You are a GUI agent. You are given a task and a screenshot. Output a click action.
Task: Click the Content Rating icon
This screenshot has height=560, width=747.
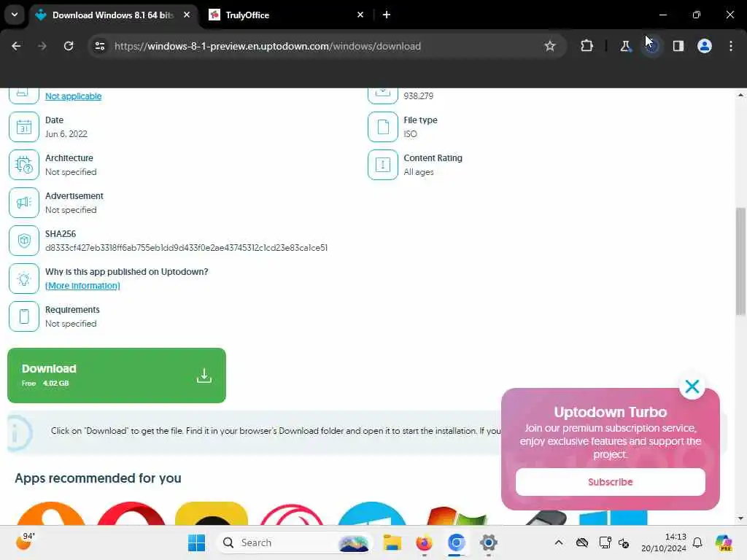[x=383, y=165]
